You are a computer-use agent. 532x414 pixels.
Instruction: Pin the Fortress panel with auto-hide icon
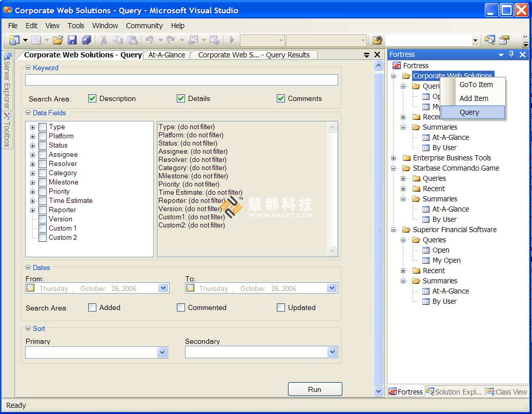click(x=511, y=54)
